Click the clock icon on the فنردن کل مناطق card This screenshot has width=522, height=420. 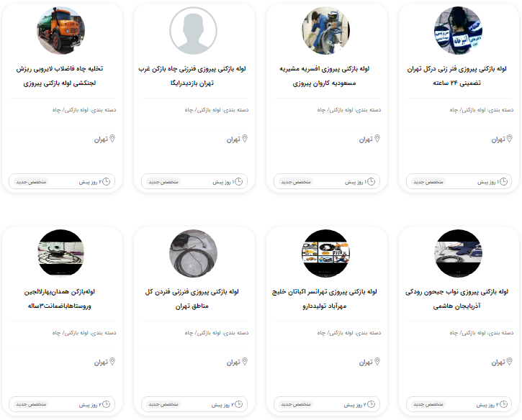click(x=239, y=404)
